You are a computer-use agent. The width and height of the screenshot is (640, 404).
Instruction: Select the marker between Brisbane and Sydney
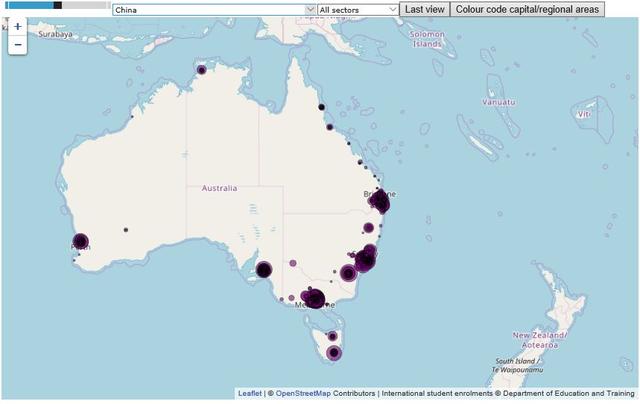368,228
